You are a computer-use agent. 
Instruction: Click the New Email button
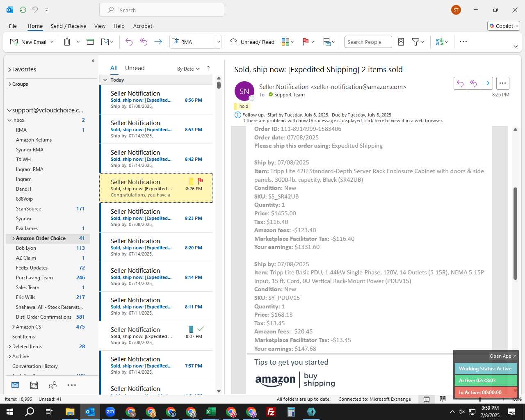(28, 42)
